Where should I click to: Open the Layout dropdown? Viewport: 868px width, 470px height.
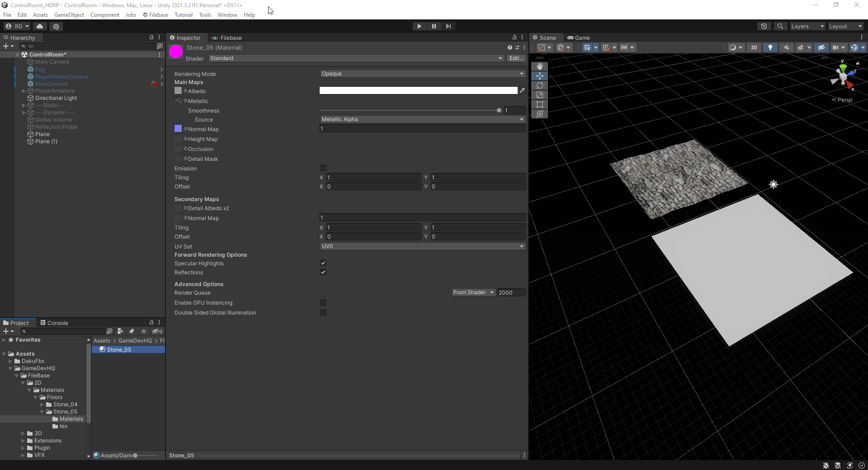(845, 26)
